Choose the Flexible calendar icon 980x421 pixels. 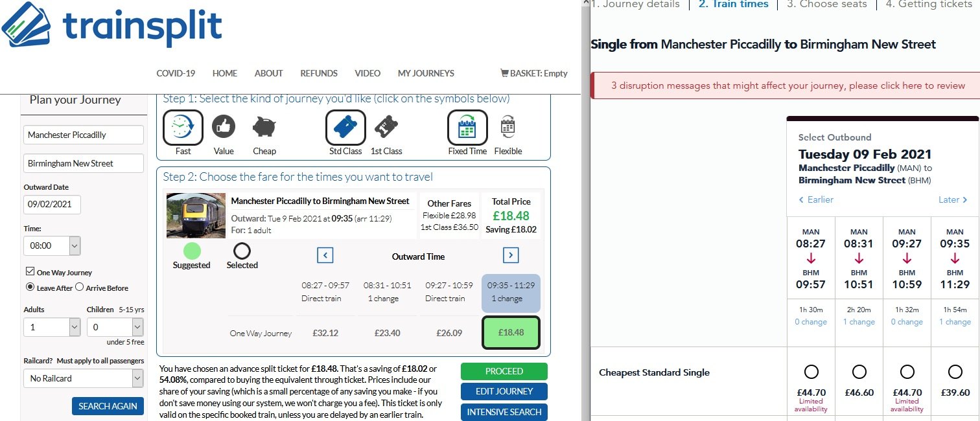pos(508,127)
